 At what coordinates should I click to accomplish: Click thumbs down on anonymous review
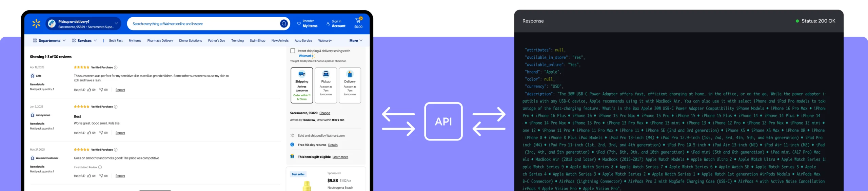click(101, 133)
